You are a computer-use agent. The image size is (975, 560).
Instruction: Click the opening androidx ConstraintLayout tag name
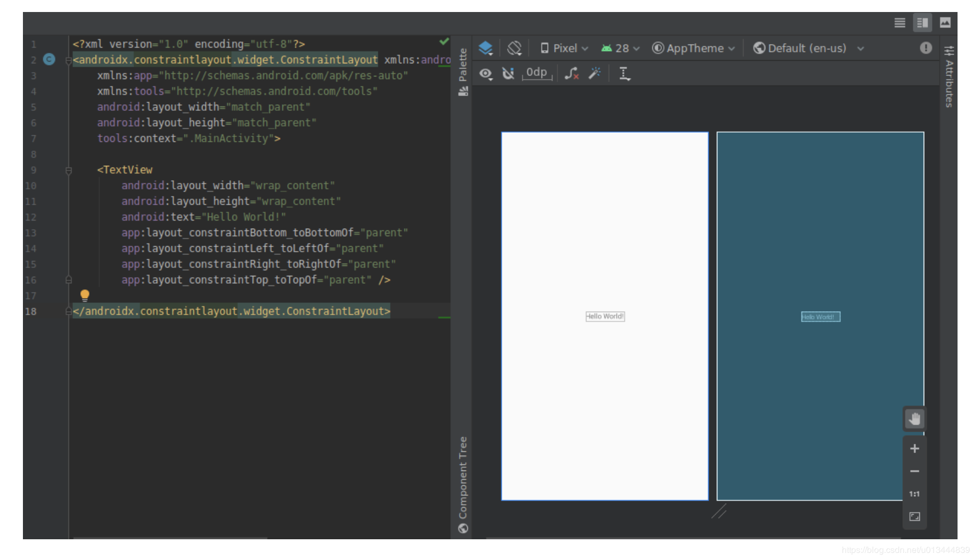click(225, 60)
